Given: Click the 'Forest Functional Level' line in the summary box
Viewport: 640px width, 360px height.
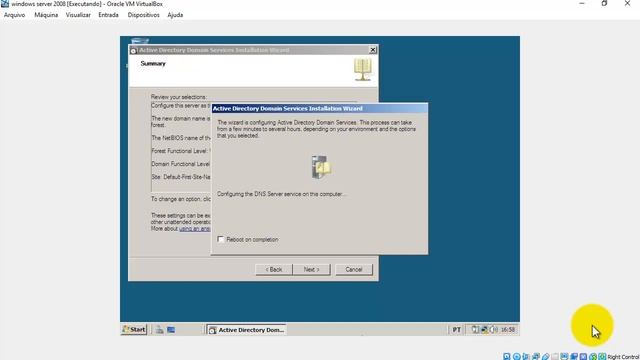Looking at the screenshot, I should tap(181, 151).
